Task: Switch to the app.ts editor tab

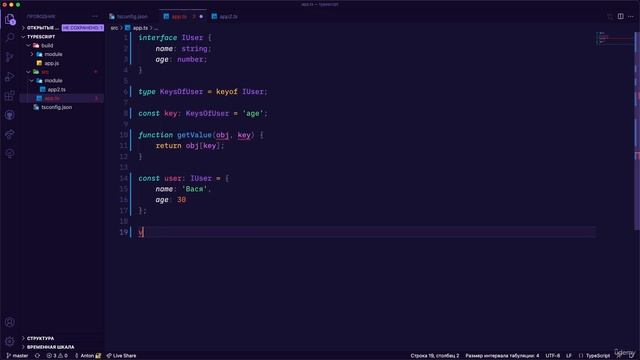Action: 179,17
